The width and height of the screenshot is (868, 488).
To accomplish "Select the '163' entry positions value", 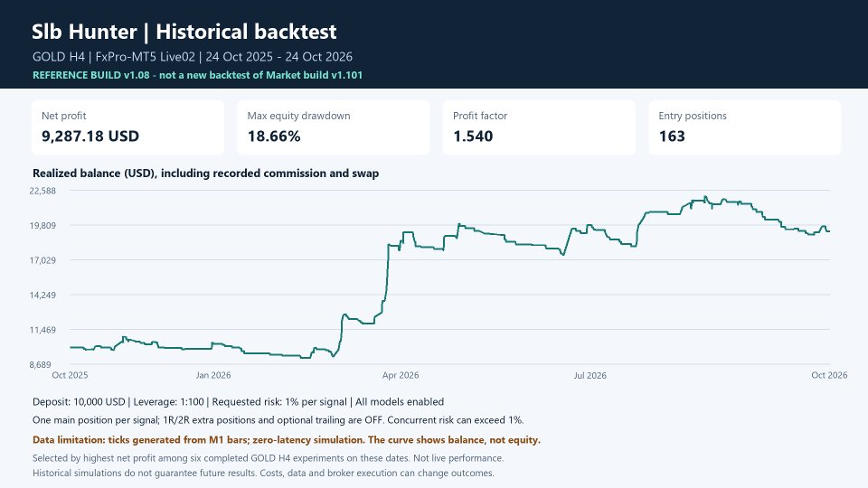I will (672, 136).
